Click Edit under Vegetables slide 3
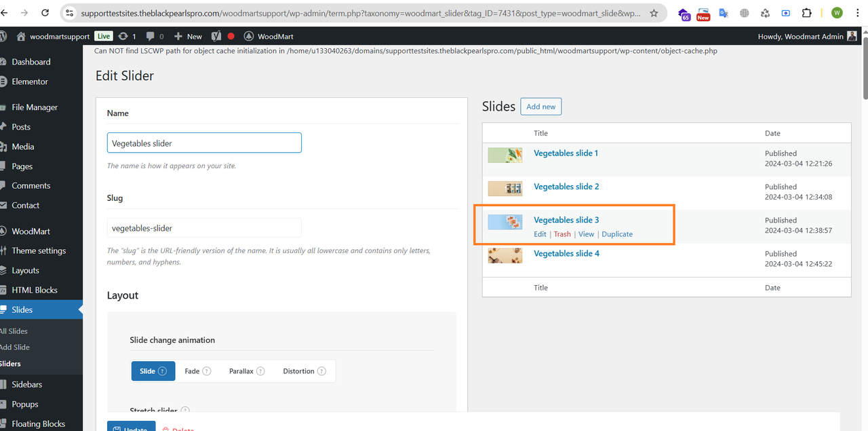 (540, 234)
